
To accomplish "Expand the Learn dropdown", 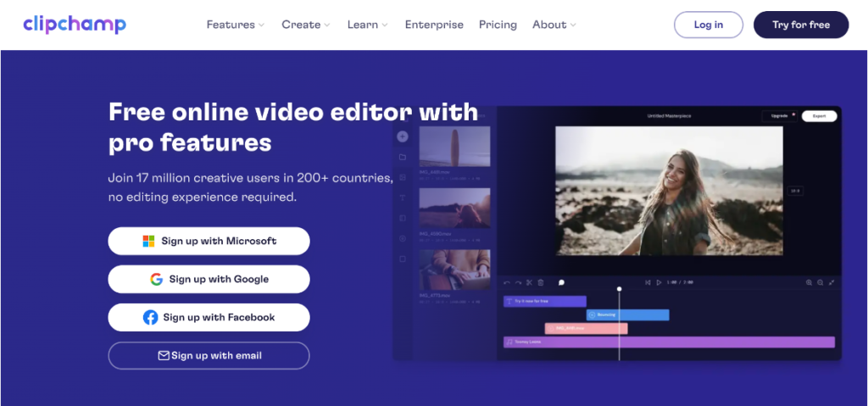I will click(x=368, y=25).
